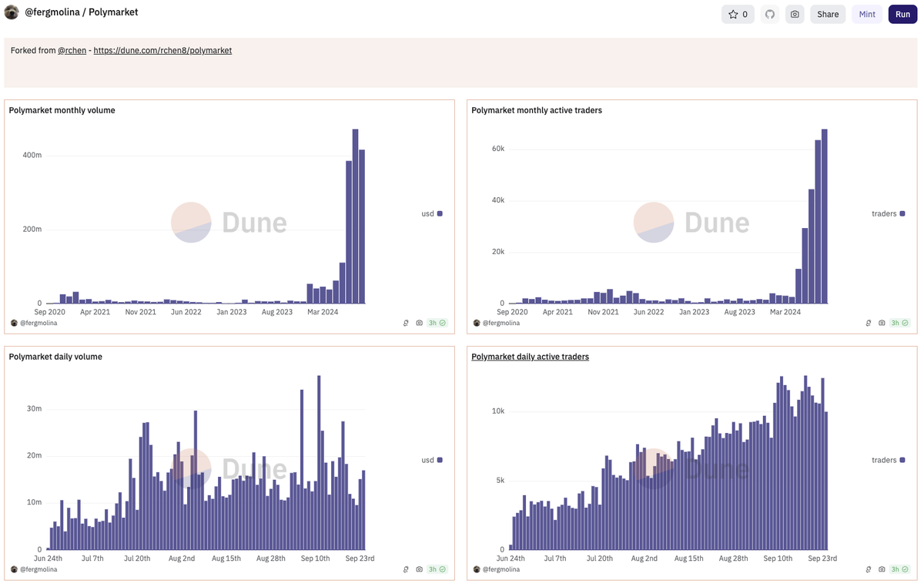Click the 30m axis label in daily volume
Image resolution: width=924 pixels, height=587 pixels.
click(34, 408)
